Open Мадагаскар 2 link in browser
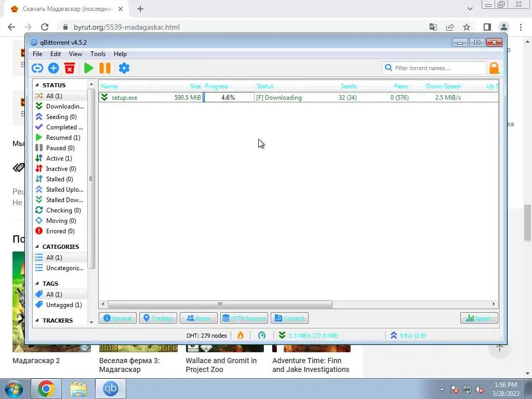This screenshot has width=532, height=399. 36,361
